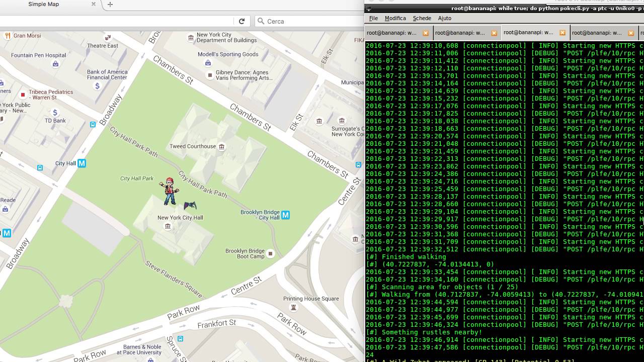The image size is (644, 362).
Task: Click the magnifier icon in the Cerca box
Action: tap(261, 21)
